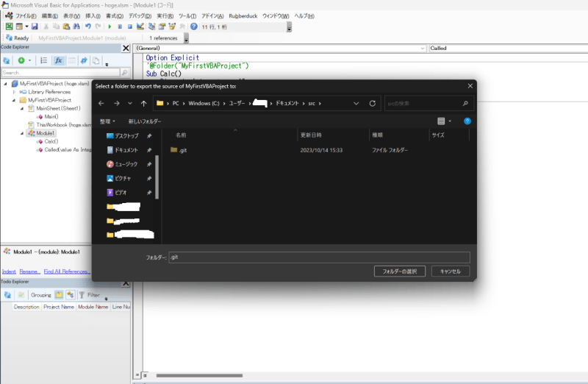Click the フォルダーの選択 button
Screen dimensions: 588x384
click(x=400, y=271)
